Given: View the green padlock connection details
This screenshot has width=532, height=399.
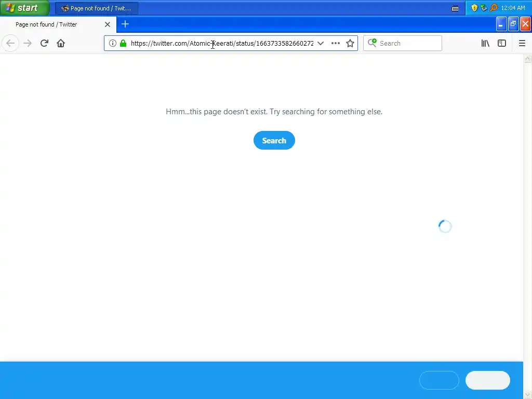Looking at the screenshot, I should [123, 43].
